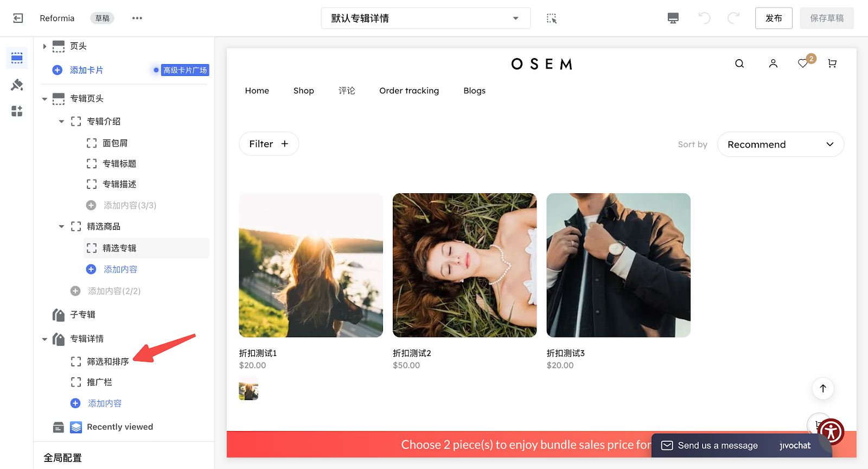Viewport: 868px width, 469px height.
Task: Click the 发布 publish button
Action: tap(774, 18)
